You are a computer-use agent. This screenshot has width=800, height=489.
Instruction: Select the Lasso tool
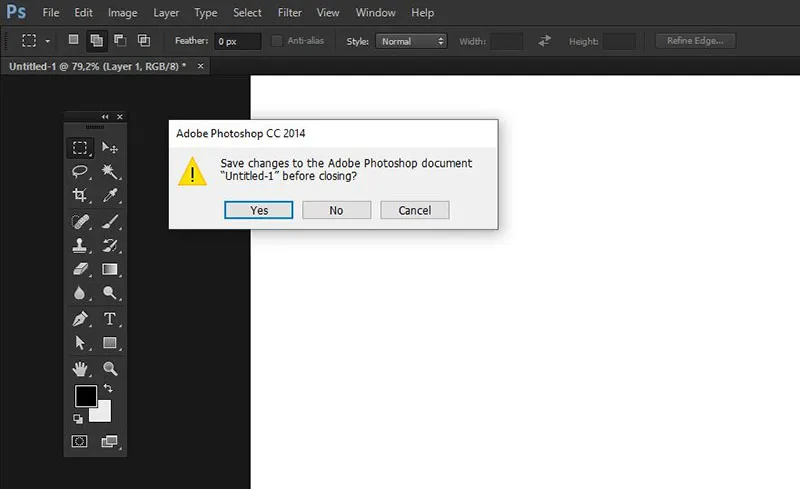(80, 172)
